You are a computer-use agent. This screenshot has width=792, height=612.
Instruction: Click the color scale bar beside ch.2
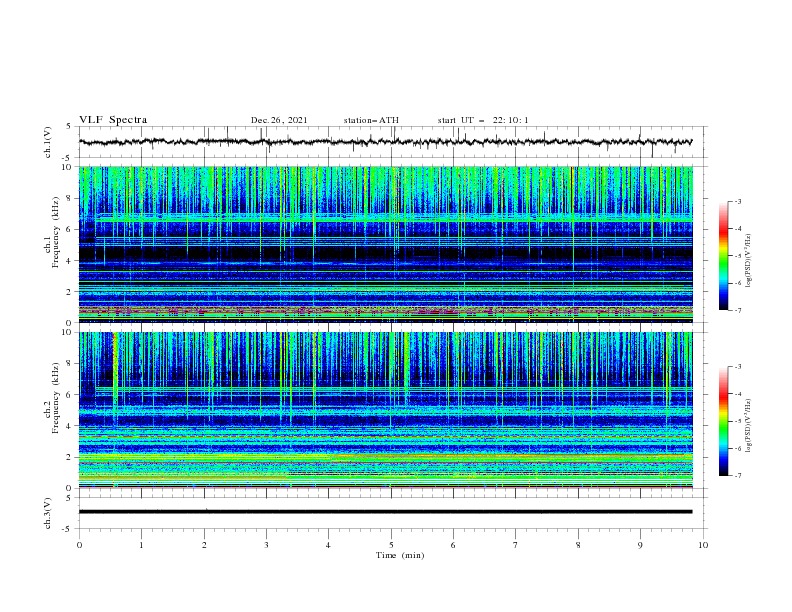723,421
